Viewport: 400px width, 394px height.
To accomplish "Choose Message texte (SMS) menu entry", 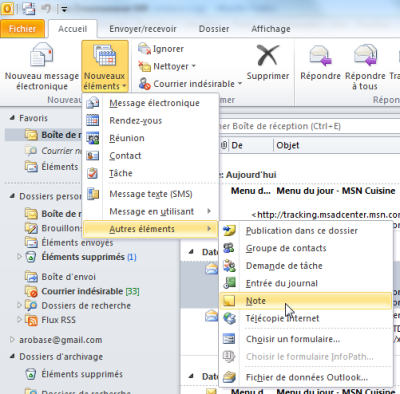I will point(151,194).
